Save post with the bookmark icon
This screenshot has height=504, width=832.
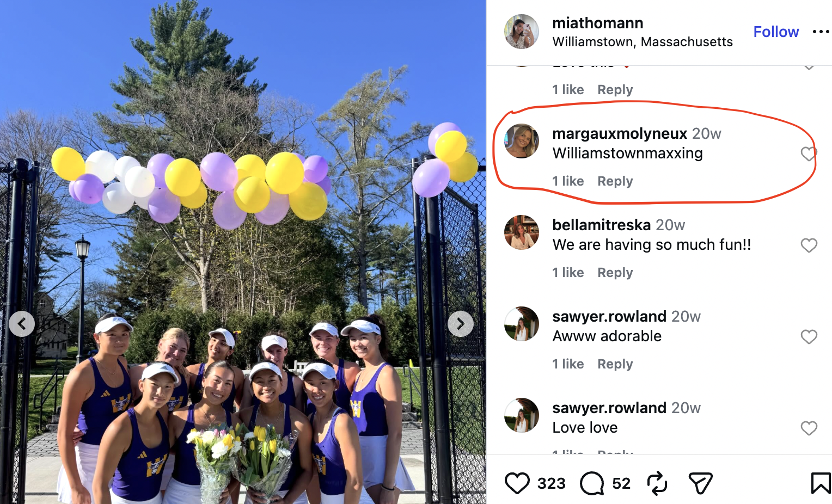pos(821,483)
